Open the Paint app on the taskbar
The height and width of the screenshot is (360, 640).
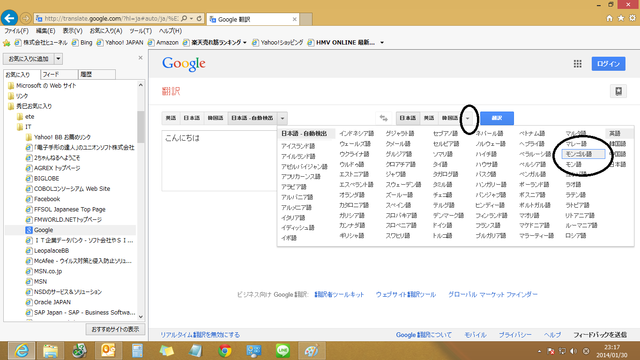[x=311, y=351]
